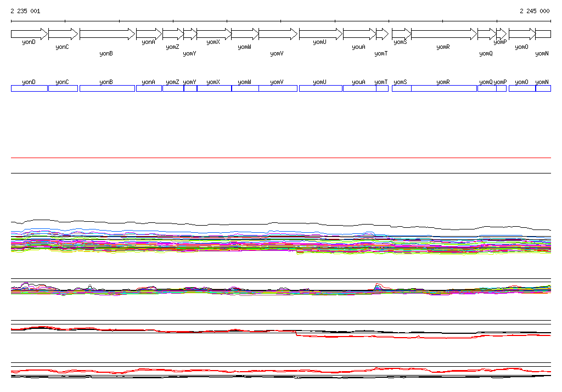Viewport: 562px width, 392px height.
Task: Click the blue yomZ feature box
Action: (x=173, y=88)
